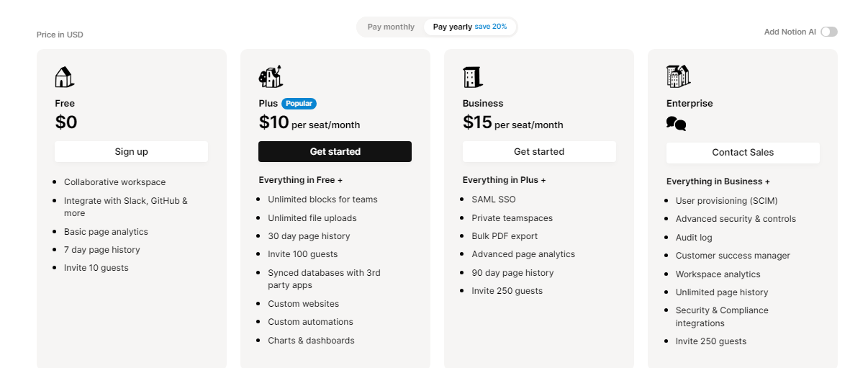The width and height of the screenshot is (868, 368).
Task: Click the Business plan office icon
Action: 473,77
